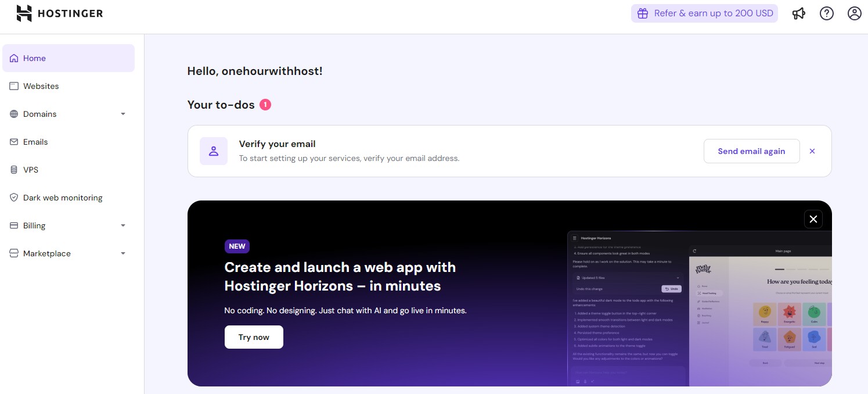This screenshot has height=394, width=868.
Task: Click the NEW badge on banner
Action: (237, 246)
